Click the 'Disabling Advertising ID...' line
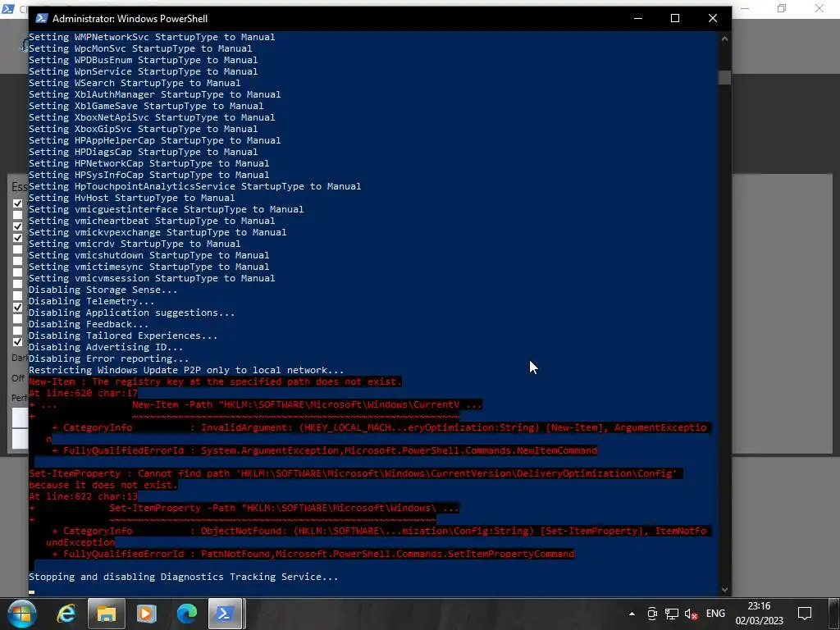This screenshot has width=840, height=630. pos(106,347)
